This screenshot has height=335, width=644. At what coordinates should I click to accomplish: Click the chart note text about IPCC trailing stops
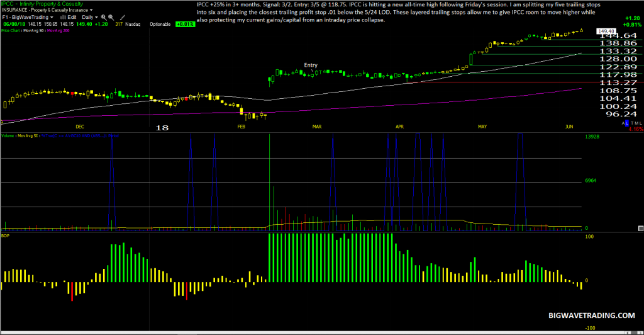(398, 13)
